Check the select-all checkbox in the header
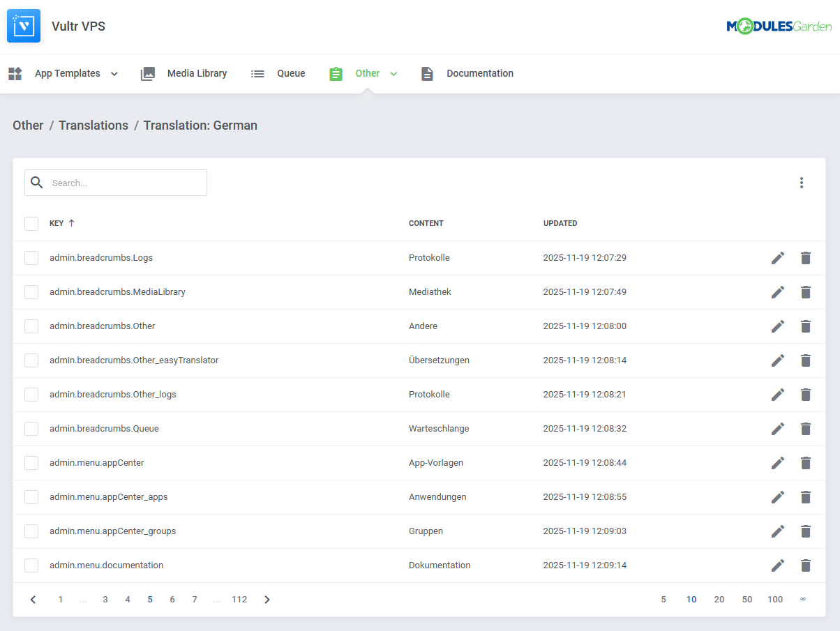Viewport: 840px width, 631px height. (31, 223)
